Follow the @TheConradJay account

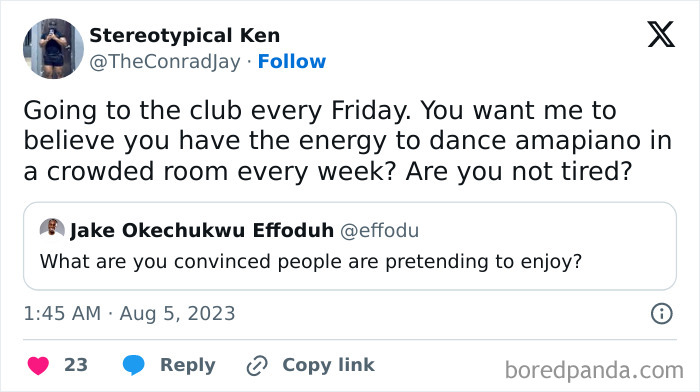click(292, 61)
